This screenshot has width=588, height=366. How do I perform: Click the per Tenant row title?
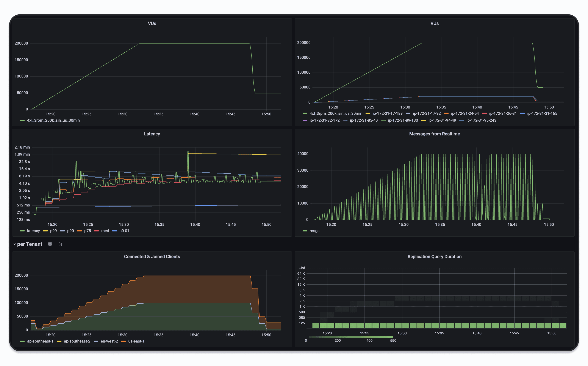click(x=30, y=244)
